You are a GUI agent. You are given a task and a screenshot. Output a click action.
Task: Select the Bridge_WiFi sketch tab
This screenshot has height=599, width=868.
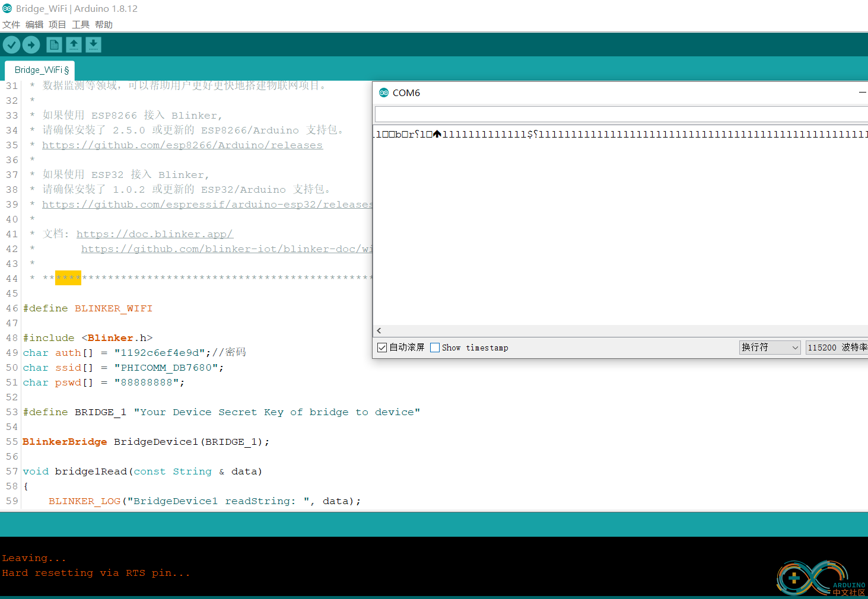[x=40, y=70]
